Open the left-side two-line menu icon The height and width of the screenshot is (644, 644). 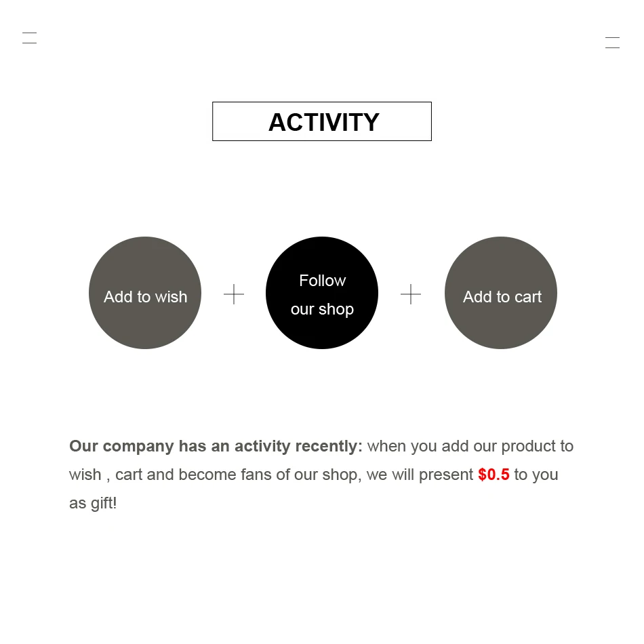tap(29, 38)
